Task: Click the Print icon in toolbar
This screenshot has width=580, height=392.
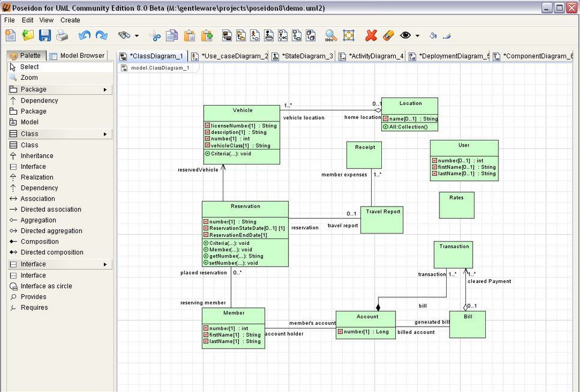Action: pos(62,35)
